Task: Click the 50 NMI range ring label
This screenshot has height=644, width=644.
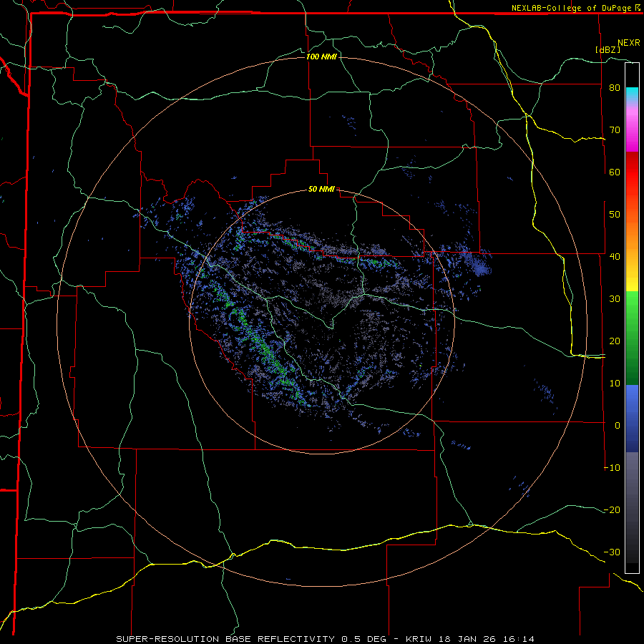Action: click(x=321, y=190)
